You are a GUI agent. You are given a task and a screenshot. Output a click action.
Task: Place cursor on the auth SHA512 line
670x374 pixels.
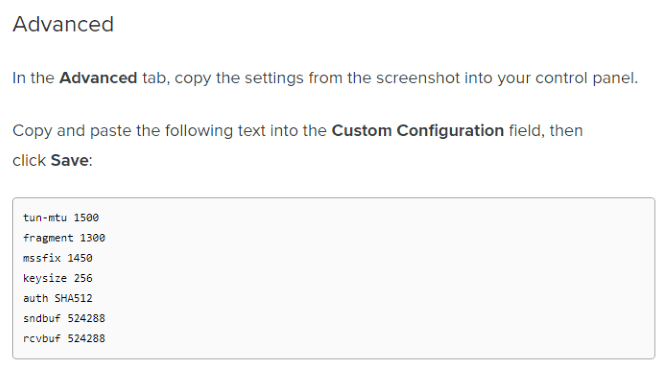[x=58, y=298]
